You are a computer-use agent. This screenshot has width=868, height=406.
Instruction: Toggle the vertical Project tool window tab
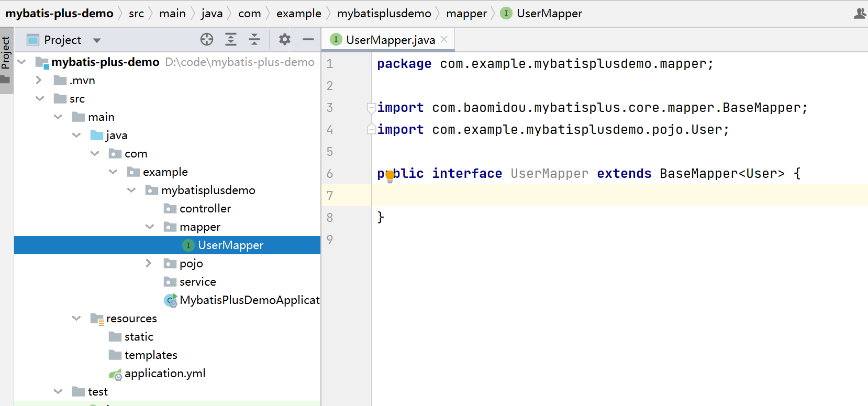pyautogui.click(x=6, y=52)
